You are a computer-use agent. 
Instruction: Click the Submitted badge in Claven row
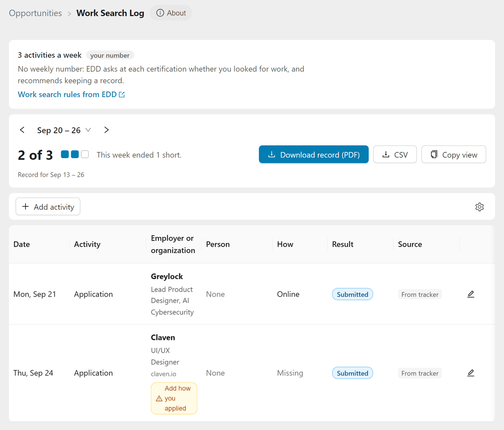[352, 373]
